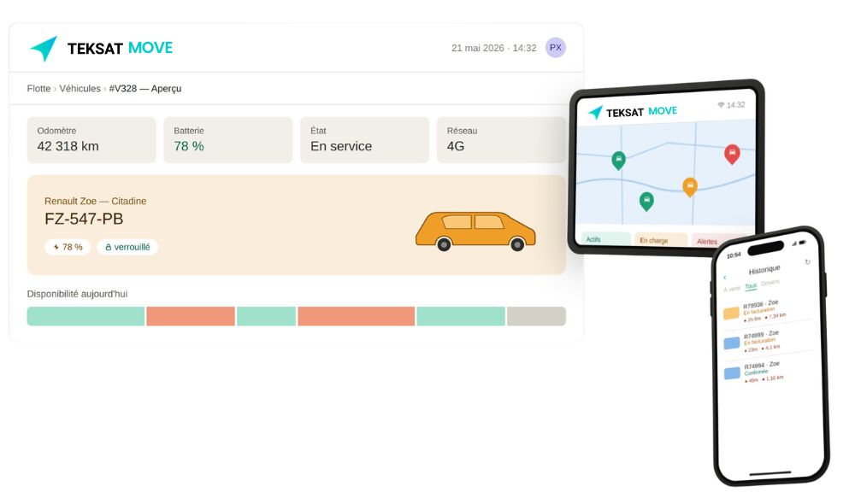Switch to the À venir tab on the phone

point(732,289)
